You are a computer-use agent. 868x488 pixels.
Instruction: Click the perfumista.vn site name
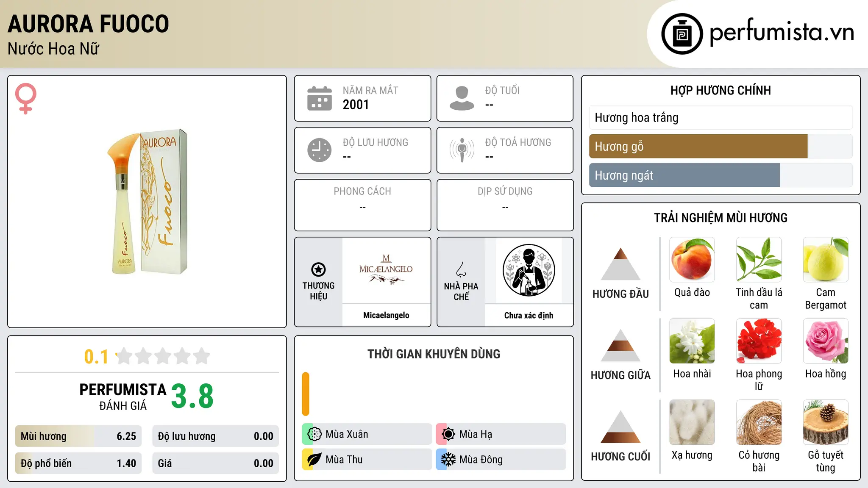[x=782, y=32]
